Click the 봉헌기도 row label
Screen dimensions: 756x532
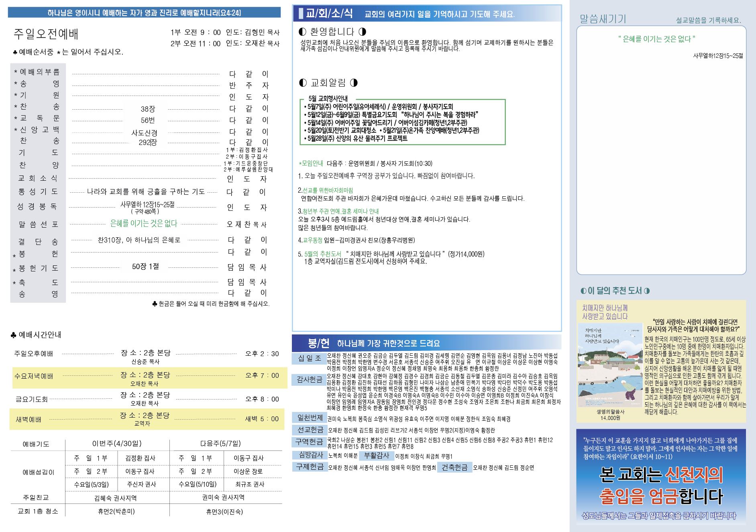coord(38,268)
